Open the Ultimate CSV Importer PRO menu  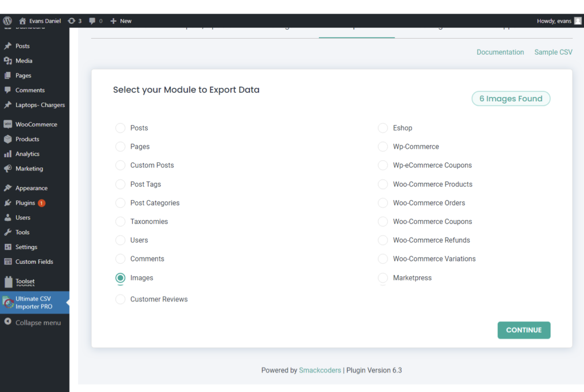(35, 303)
